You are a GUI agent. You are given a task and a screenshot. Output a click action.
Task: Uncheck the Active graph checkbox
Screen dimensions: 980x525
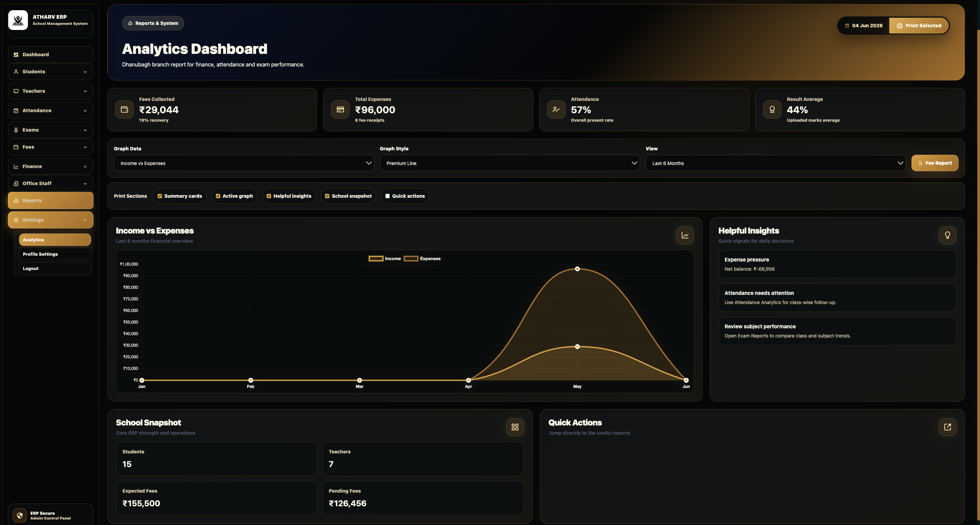[x=218, y=196]
